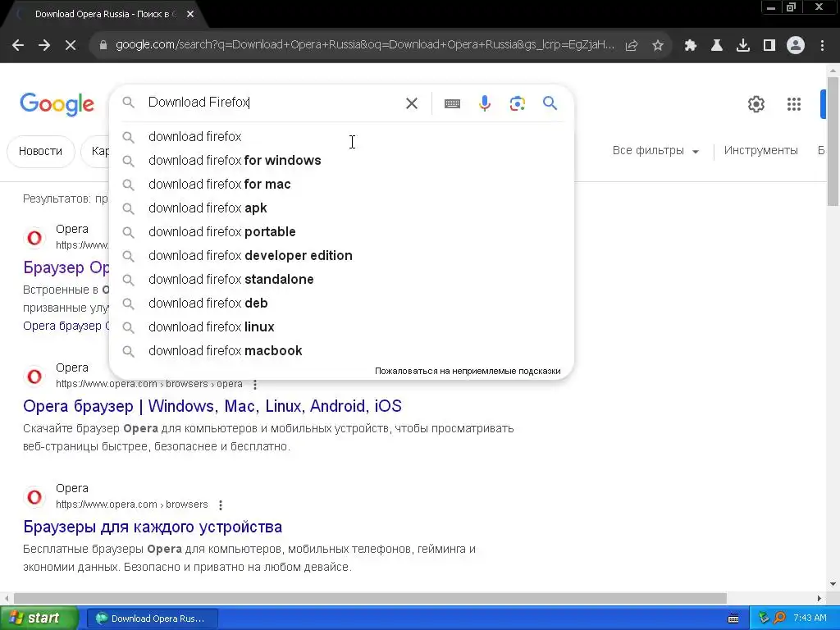Image resolution: width=840 pixels, height=630 pixels.
Task: Go to the Google logo home page
Action: pyautogui.click(x=57, y=104)
